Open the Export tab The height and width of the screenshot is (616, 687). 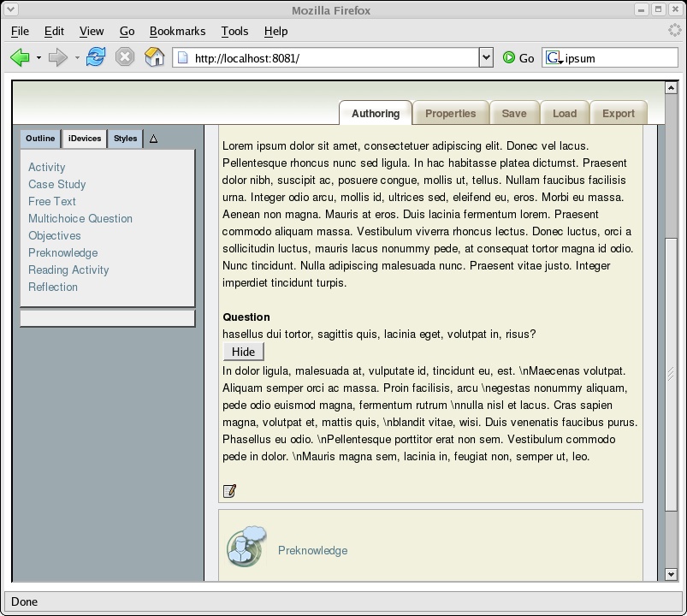(619, 113)
